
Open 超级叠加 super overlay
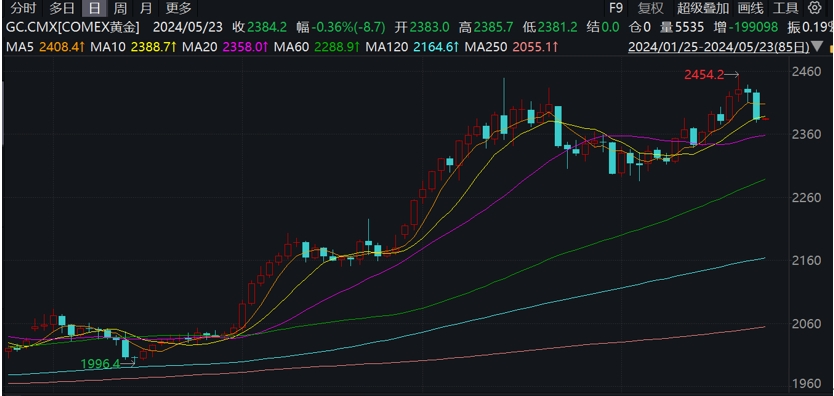pyautogui.click(x=703, y=8)
